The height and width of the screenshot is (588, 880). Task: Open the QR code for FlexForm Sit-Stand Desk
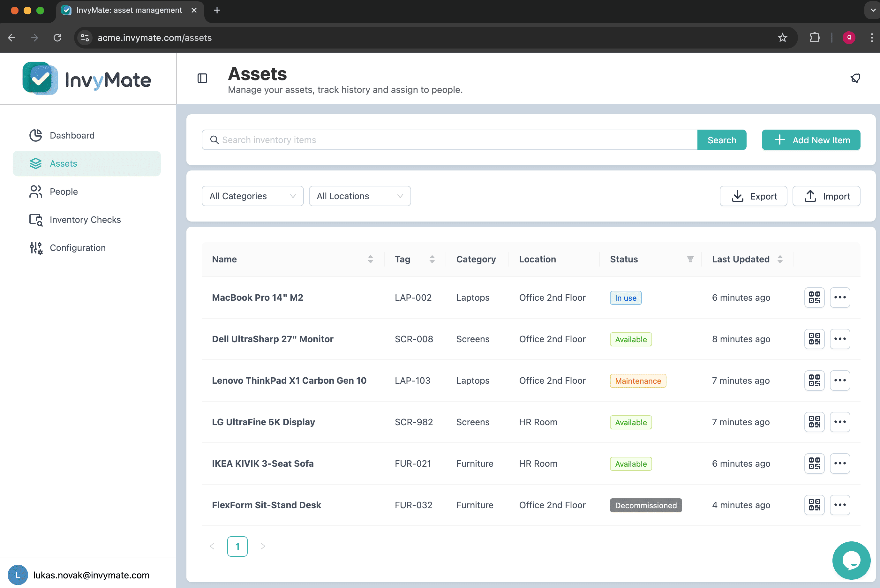[x=814, y=505]
